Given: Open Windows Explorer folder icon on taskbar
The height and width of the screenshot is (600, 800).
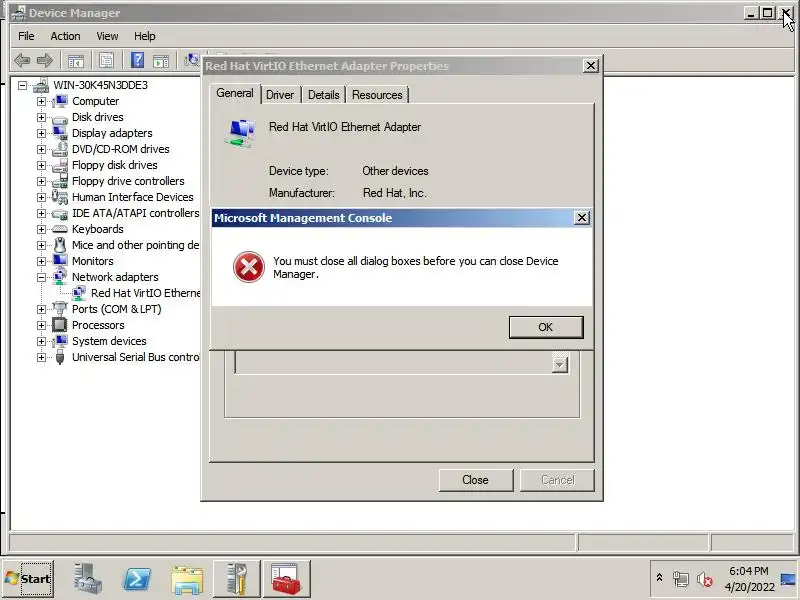Looking at the screenshot, I should (x=187, y=580).
